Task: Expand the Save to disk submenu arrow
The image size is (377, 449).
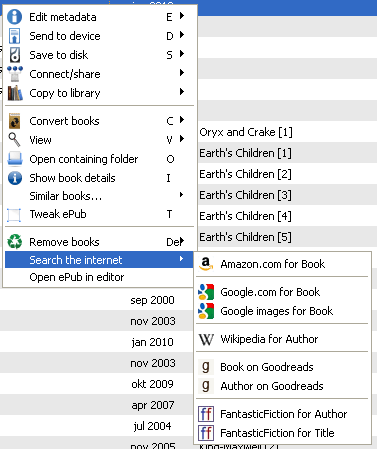Action: click(182, 54)
